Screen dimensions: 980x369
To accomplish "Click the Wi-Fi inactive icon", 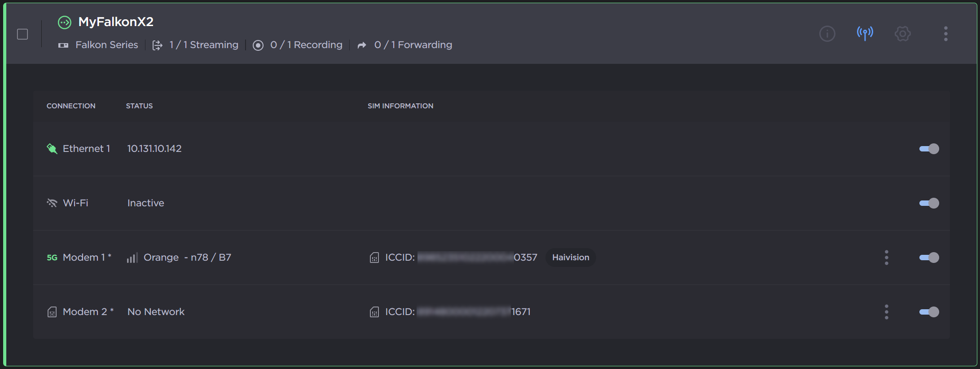I will pos(52,203).
